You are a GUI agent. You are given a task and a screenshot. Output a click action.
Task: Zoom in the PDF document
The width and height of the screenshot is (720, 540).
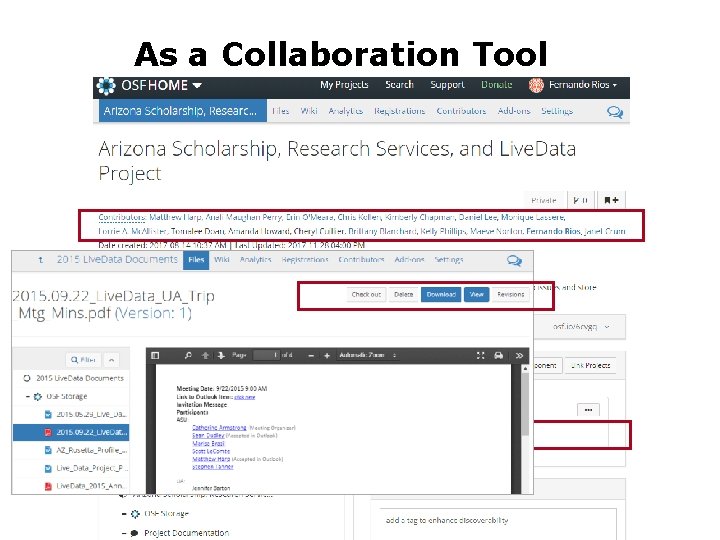[326, 355]
